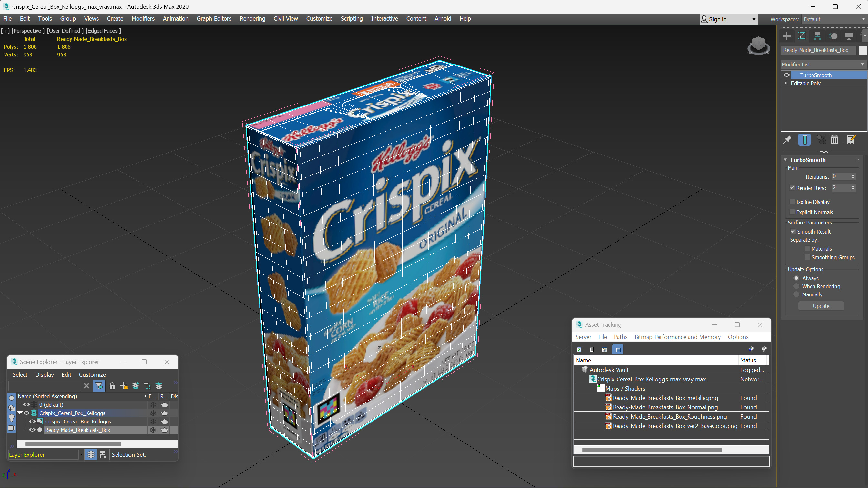Image resolution: width=868 pixels, height=488 pixels.
Task: Click Make Unique icon in modifier stack
Action: (x=821, y=139)
